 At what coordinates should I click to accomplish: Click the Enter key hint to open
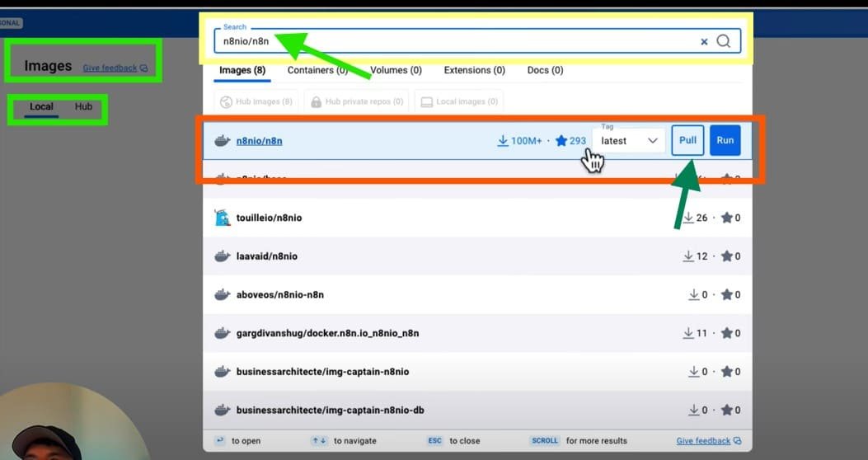237,441
